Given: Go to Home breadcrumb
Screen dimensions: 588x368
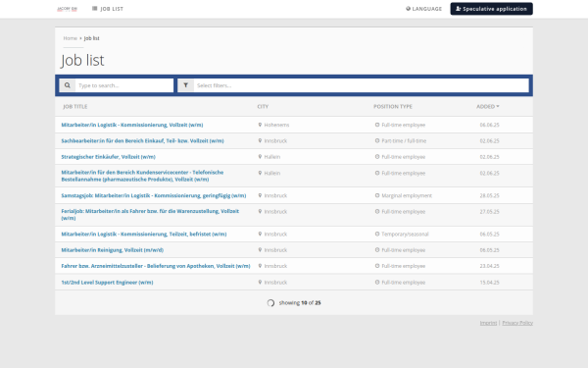Looking at the screenshot, I should tap(70, 38).
